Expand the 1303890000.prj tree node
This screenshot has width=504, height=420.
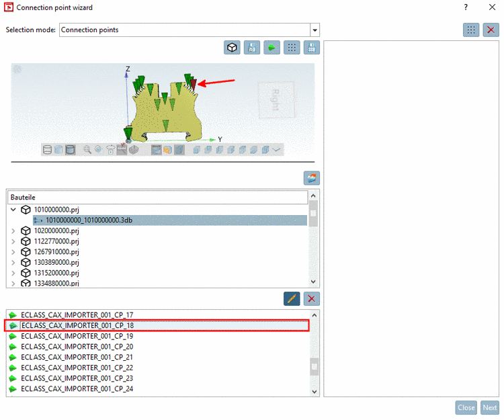(x=13, y=263)
